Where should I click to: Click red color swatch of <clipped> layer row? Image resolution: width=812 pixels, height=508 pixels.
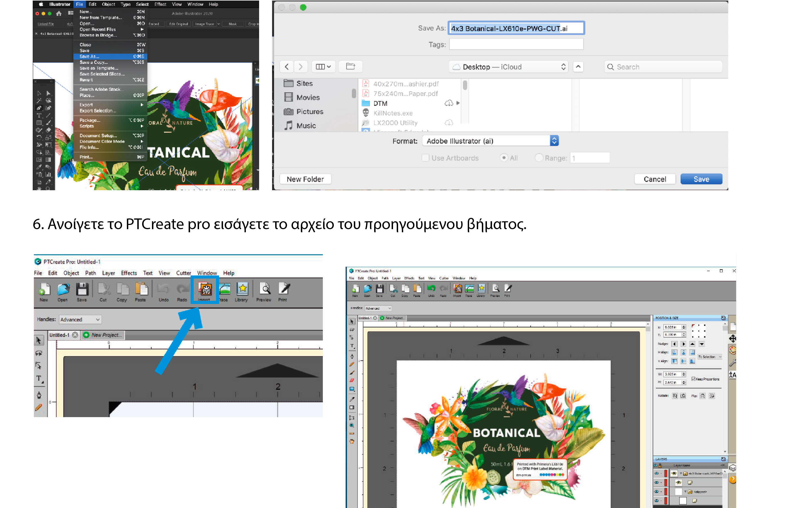(665, 492)
